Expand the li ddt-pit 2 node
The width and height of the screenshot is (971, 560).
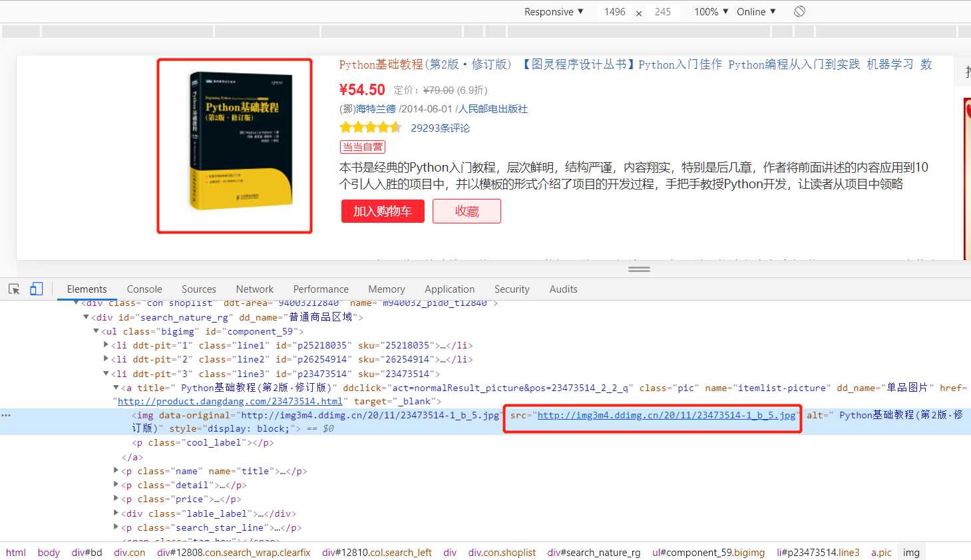click(106, 358)
